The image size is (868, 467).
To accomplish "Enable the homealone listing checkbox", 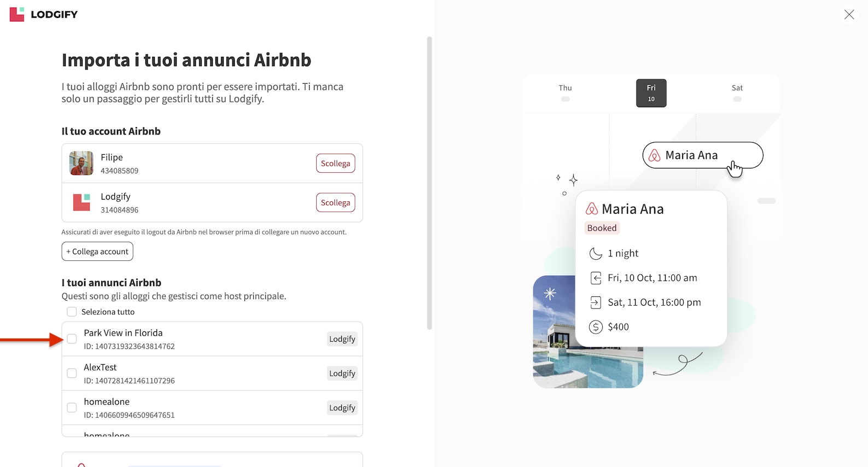I will 72,408.
